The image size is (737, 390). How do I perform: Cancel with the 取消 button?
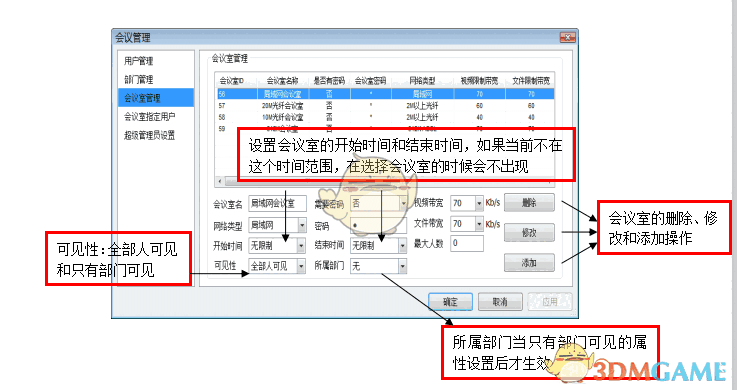500,302
